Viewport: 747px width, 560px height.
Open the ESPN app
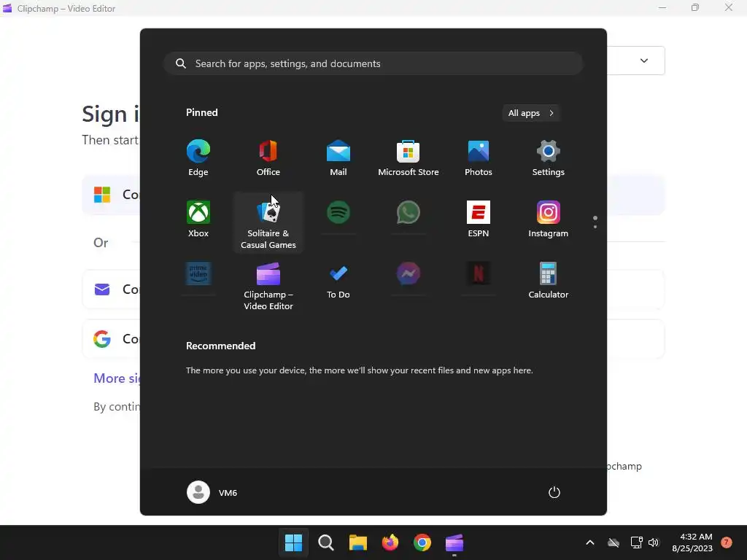click(x=479, y=219)
